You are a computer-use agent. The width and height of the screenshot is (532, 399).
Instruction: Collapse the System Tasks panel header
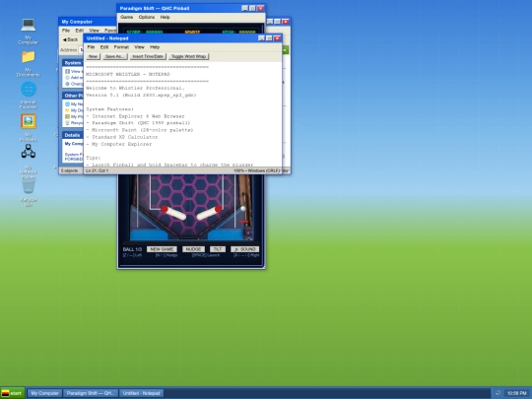tap(73, 63)
